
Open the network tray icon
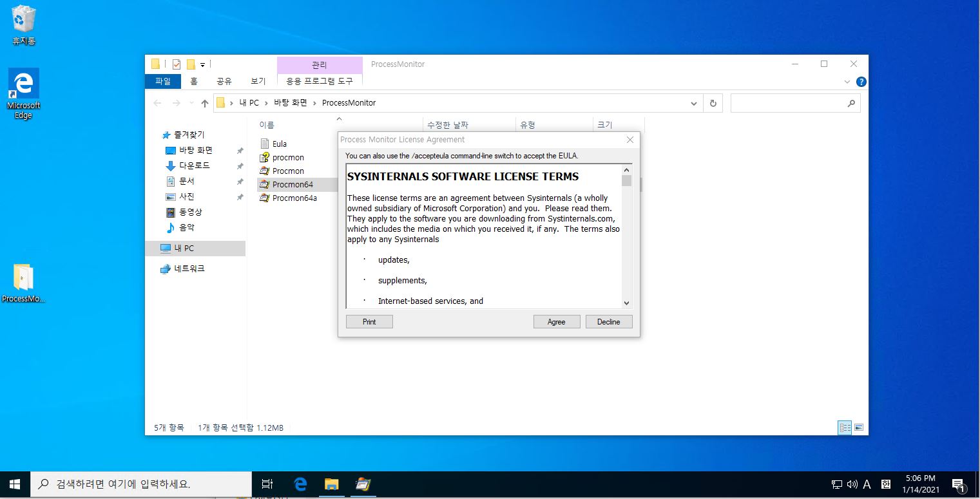(x=837, y=484)
